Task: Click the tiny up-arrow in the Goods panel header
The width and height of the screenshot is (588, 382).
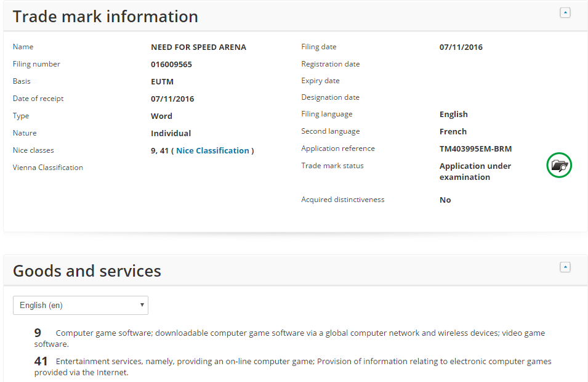Action: (x=565, y=267)
